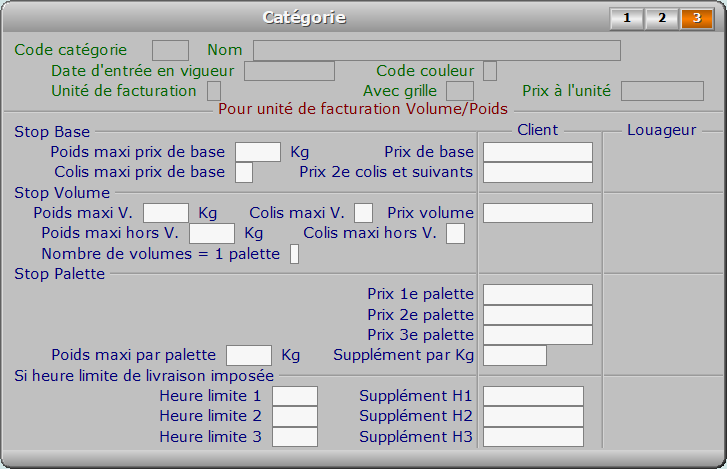The height and width of the screenshot is (469, 727).
Task: Click Nombre de volumes = 1 palette field
Action: (x=294, y=254)
